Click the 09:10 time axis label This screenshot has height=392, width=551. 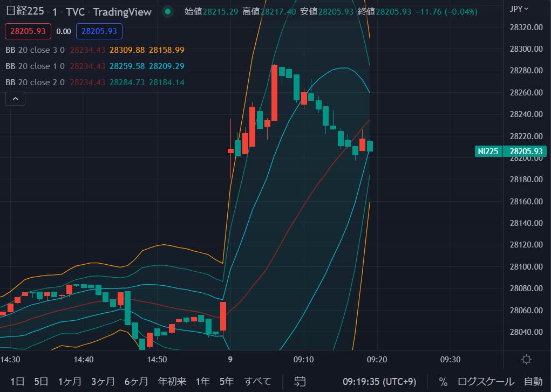[x=304, y=360]
